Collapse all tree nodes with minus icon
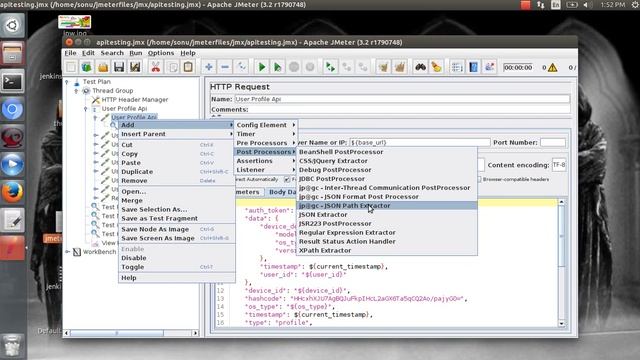Viewport: 640px width, 360px height. click(x=225, y=67)
